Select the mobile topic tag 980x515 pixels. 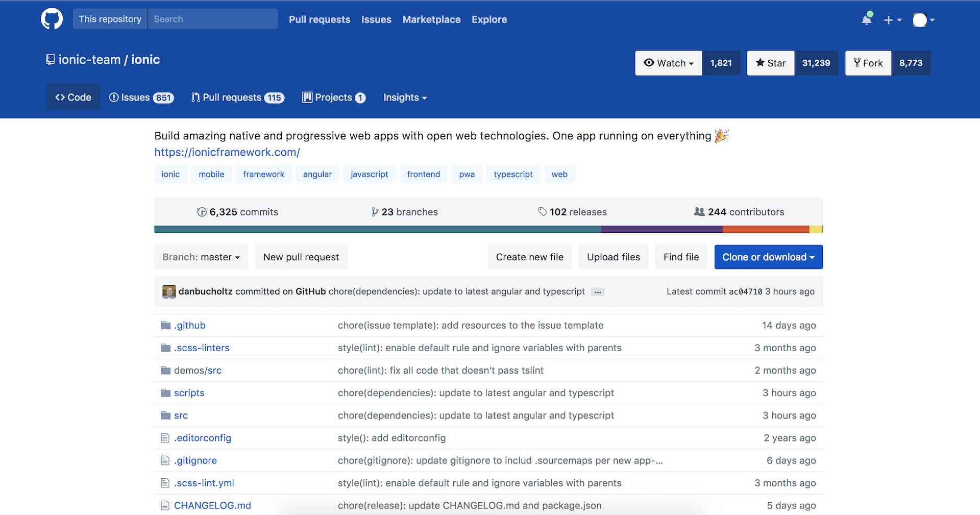[211, 174]
